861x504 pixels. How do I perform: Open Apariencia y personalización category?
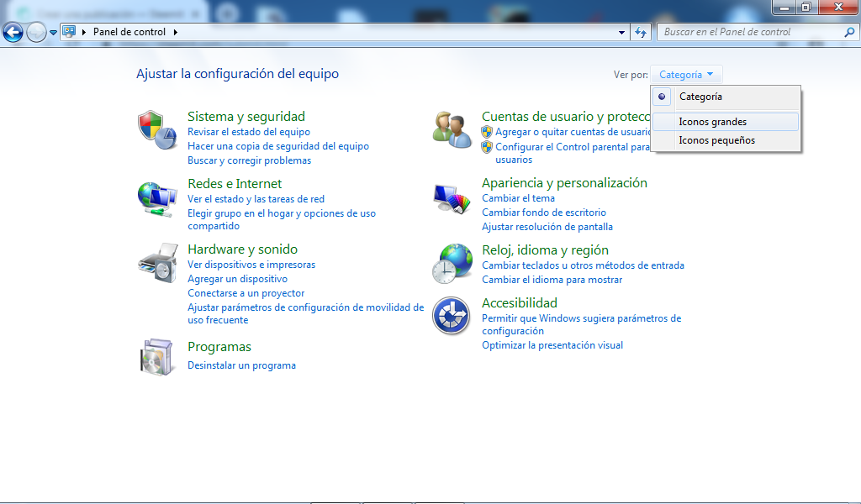(x=564, y=182)
